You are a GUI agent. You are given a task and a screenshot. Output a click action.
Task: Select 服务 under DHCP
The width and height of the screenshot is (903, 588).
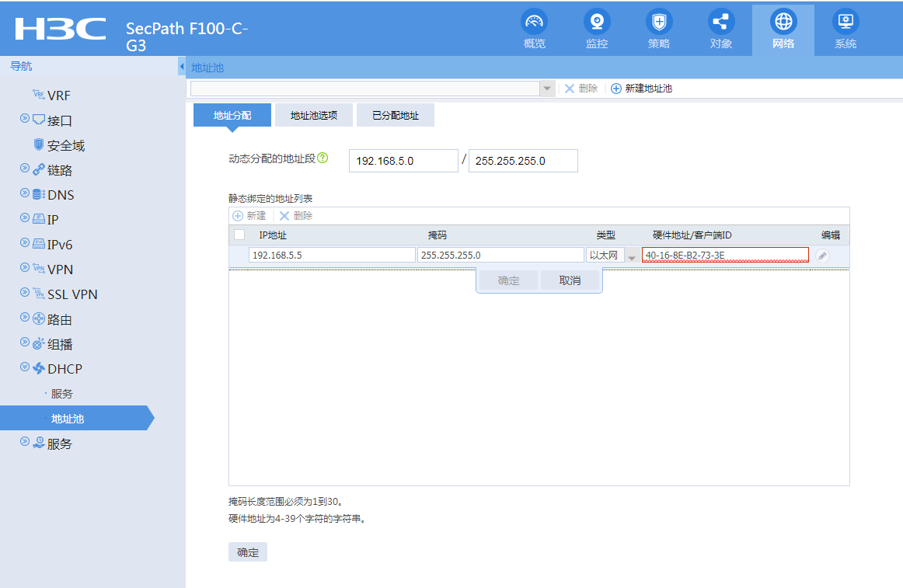(61, 394)
